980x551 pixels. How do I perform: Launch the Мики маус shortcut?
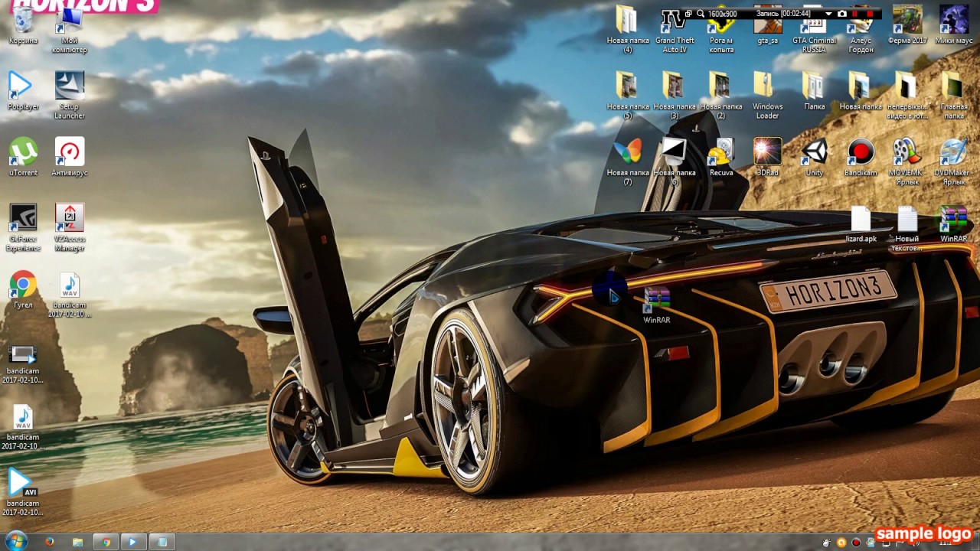click(954, 25)
